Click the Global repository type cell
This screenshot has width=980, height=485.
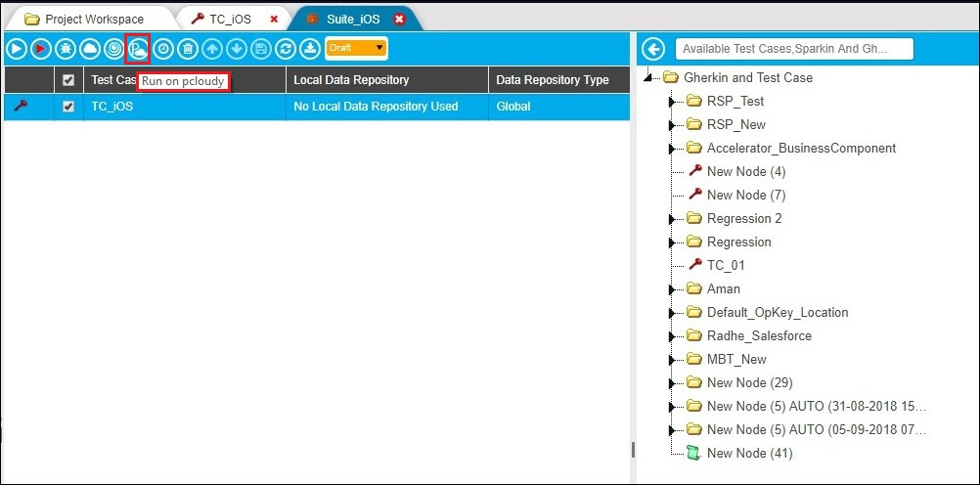(x=558, y=107)
